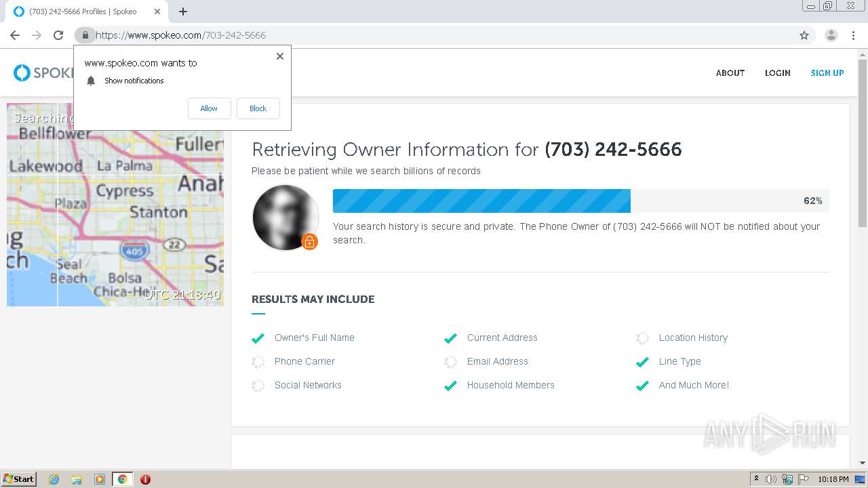Screen dimensions: 868x488
Task: Click the map of Cypress area
Action: [115, 205]
